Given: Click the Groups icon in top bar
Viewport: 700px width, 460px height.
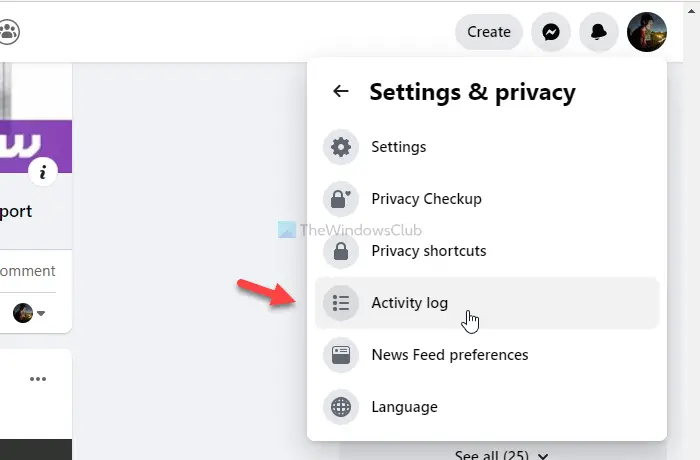Looking at the screenshot, I should coord(8,32).
